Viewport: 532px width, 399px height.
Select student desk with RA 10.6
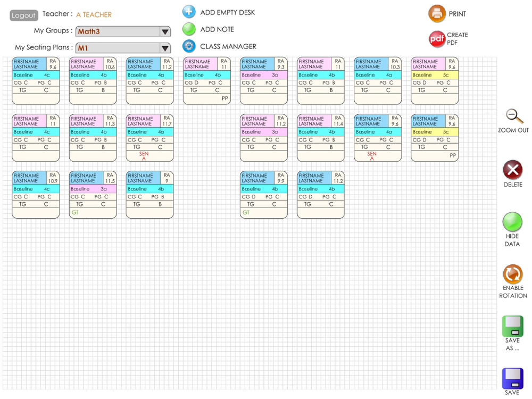(93, 81)
